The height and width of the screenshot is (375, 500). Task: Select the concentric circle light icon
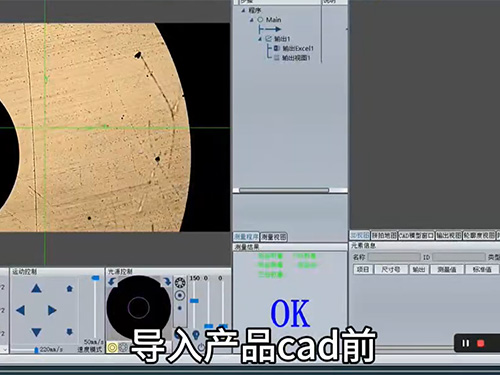[x=180, y=295]
